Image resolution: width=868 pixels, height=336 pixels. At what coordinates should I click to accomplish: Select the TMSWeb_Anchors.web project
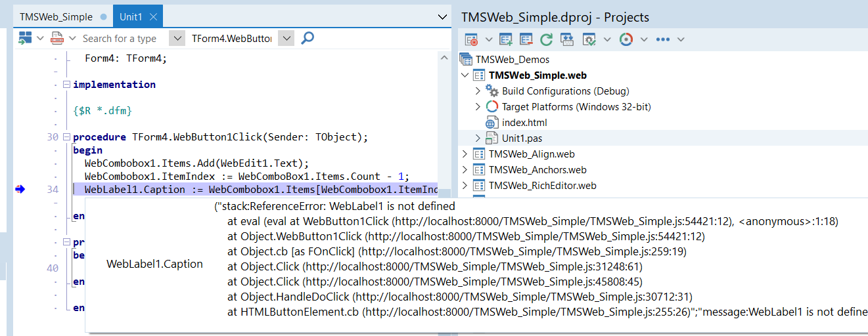pyautogui.click(x=537, y=169)
